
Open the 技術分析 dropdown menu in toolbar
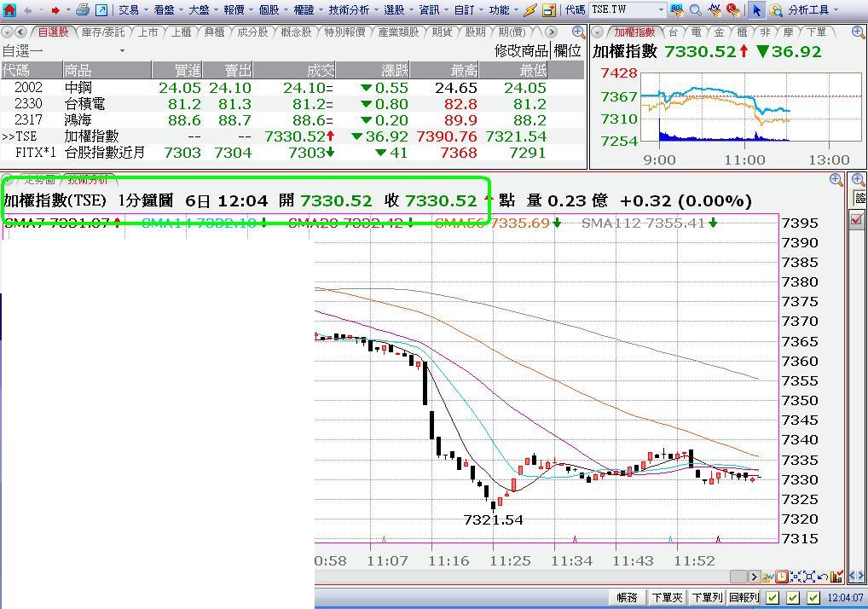click(352, 10)
